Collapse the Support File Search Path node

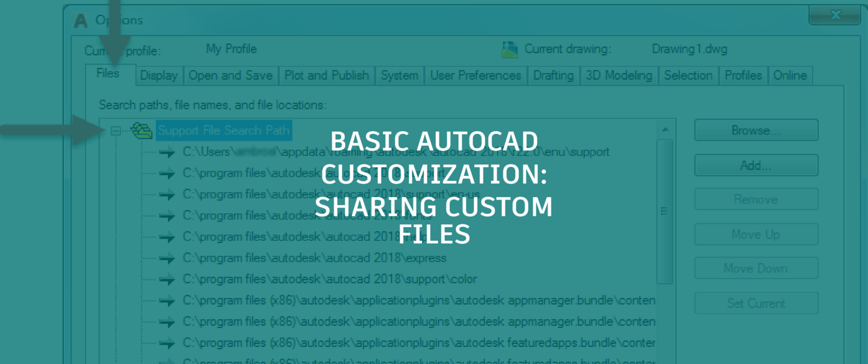point(115,131)
